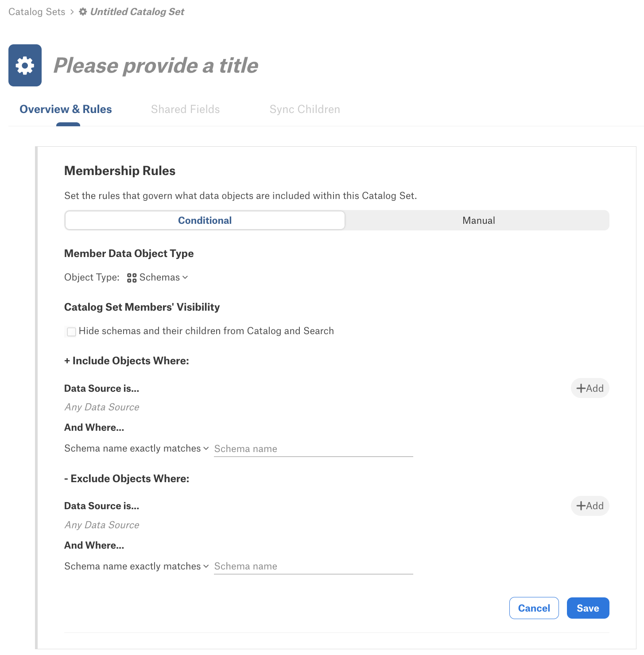644x655 pixels.
Task: Open the Sync Children tab
Action: pos(305,109)
